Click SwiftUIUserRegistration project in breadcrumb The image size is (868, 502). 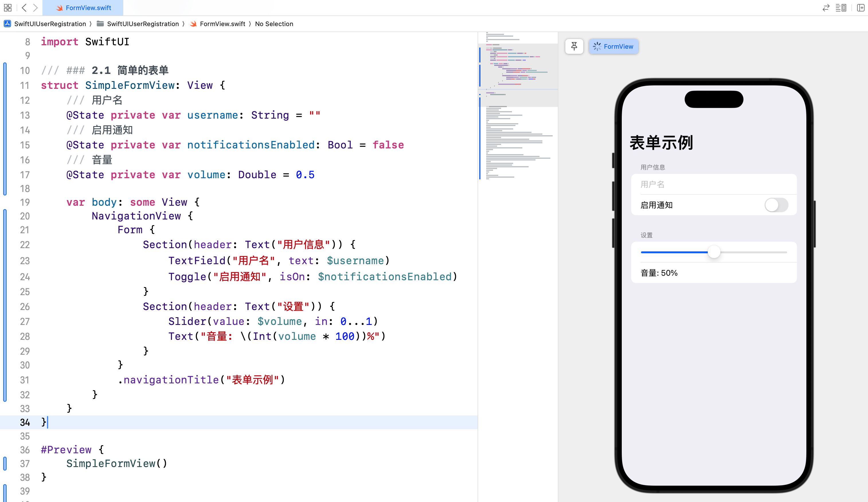pos(50,24)
